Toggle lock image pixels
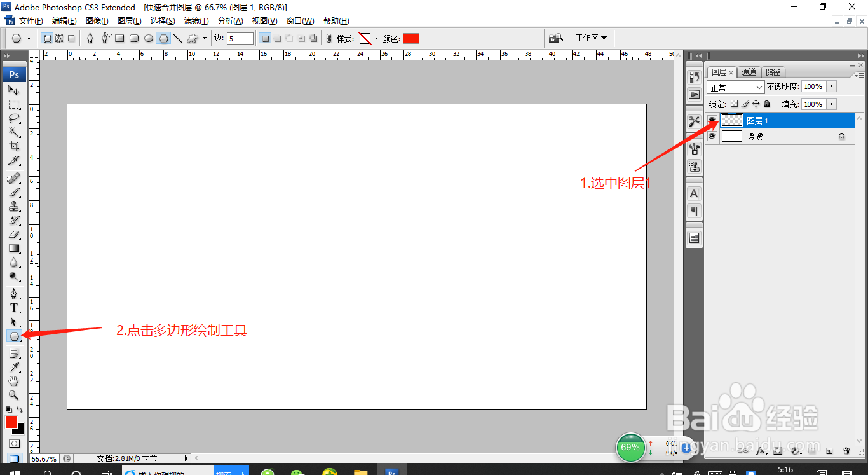The width and height of the screenshot is (868, 475). click(745, 104)
